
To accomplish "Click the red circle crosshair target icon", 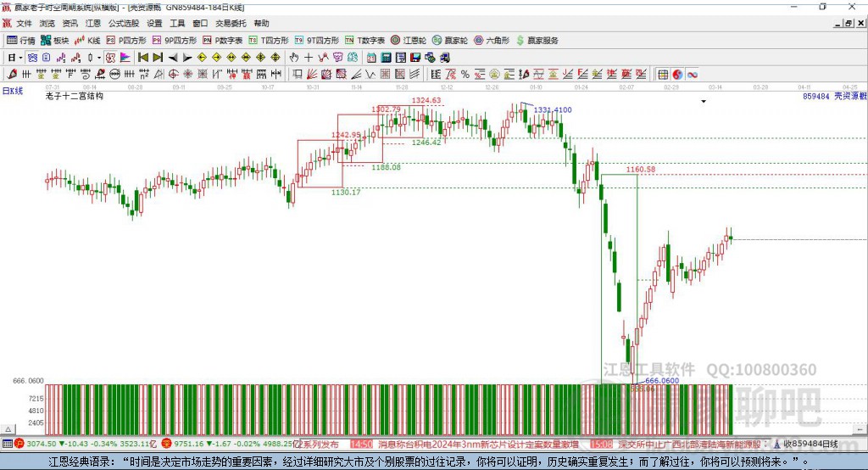I will 173,74.
